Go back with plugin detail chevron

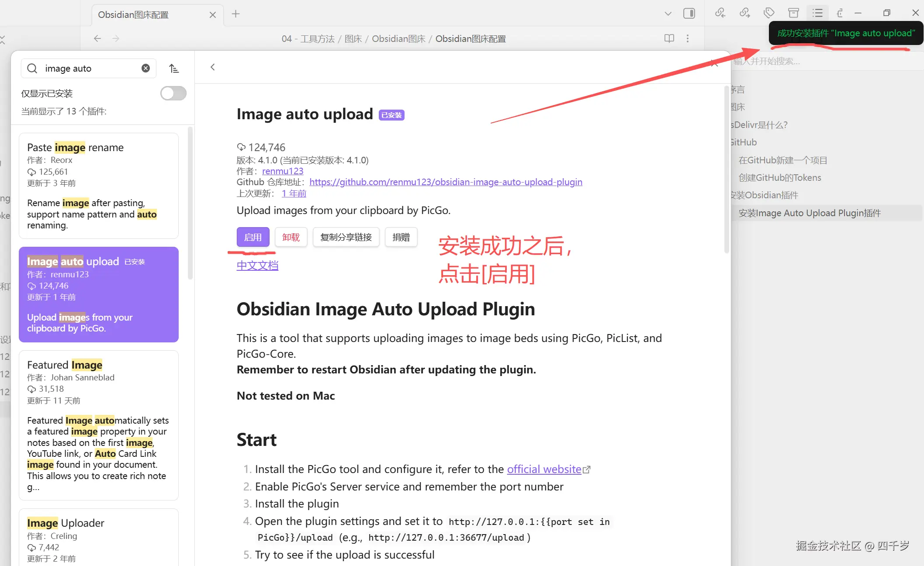click(x=213, y=67)
